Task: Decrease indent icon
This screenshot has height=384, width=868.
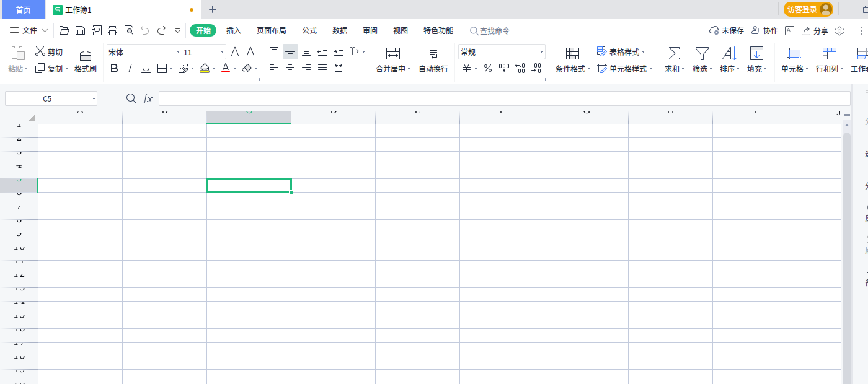Action: click(322, 52)
